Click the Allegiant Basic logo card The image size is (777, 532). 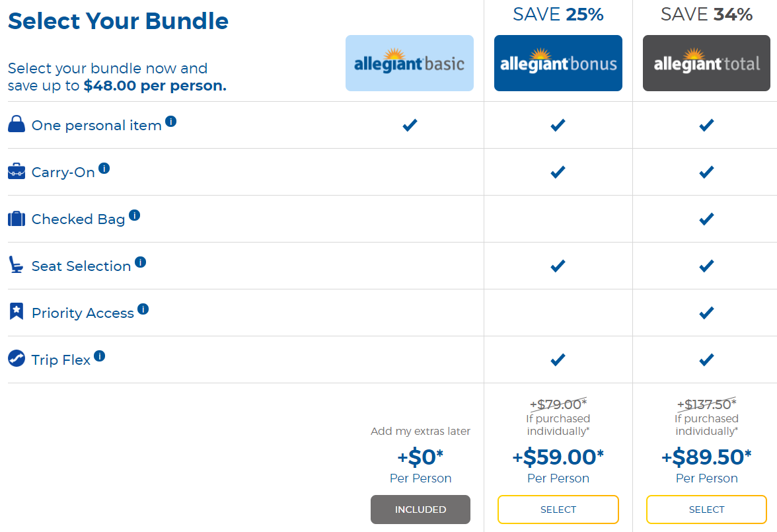(x=410, y=63)
